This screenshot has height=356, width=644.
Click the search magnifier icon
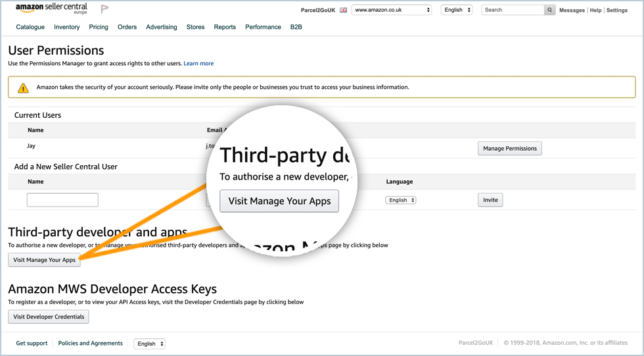tap(549, 10)
